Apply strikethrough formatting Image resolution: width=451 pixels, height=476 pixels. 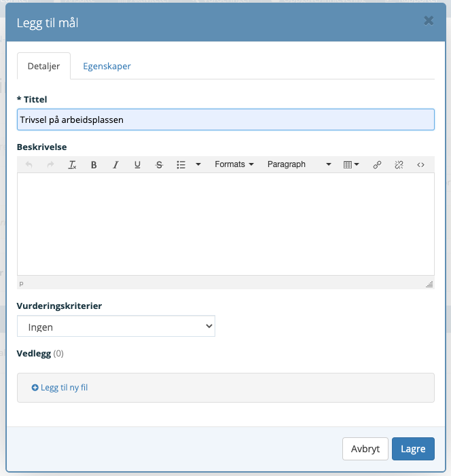tap(159, 165)
